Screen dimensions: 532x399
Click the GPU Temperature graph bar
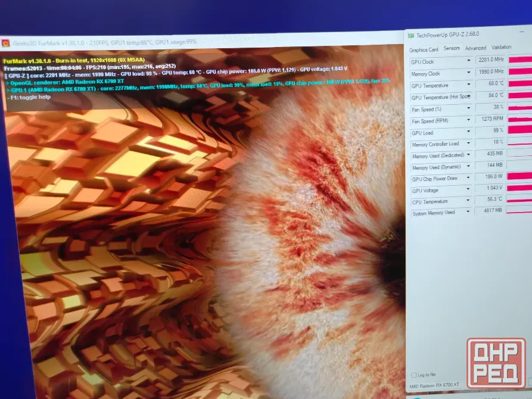[520, 83]
